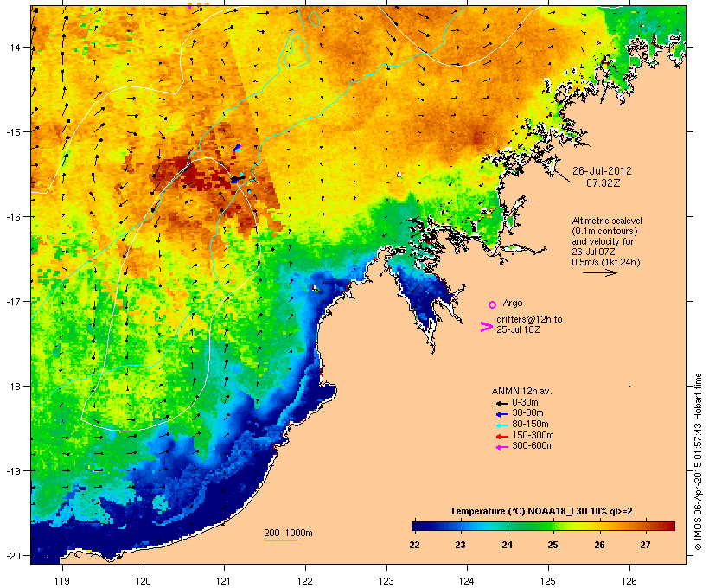Click the Temperature NOAA18_L3U colorbar title

coord(541,512)
